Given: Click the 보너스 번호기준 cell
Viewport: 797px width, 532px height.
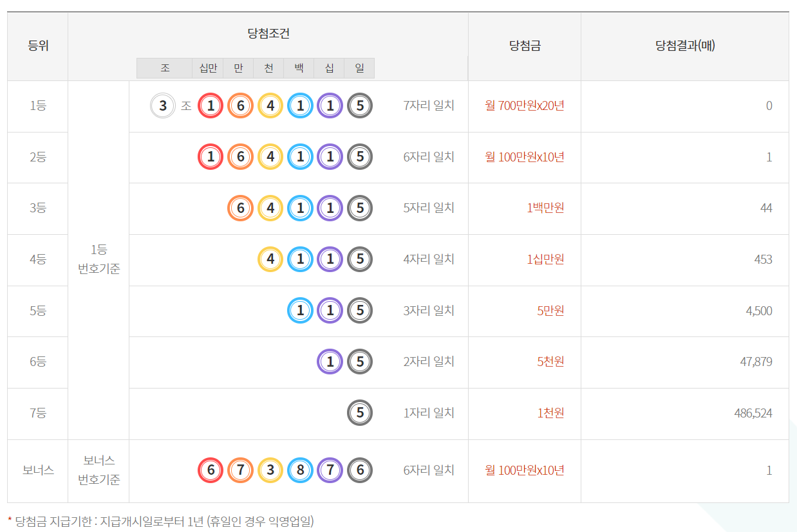Looking at the screenshot, I should [x=98, y=470].
